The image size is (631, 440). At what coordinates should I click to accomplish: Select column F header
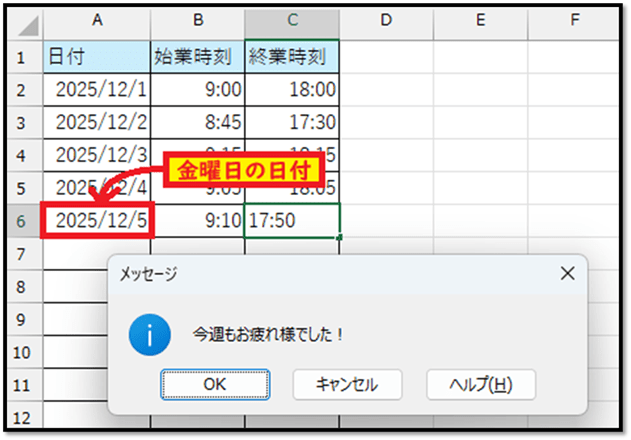coord(575,21)
